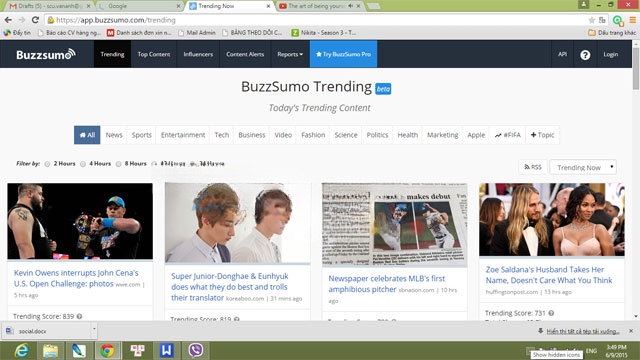The height and width of the screenshot is (360, 640).
Task: Click the BuzzSumo logo
Action: [x=46, y=54]
